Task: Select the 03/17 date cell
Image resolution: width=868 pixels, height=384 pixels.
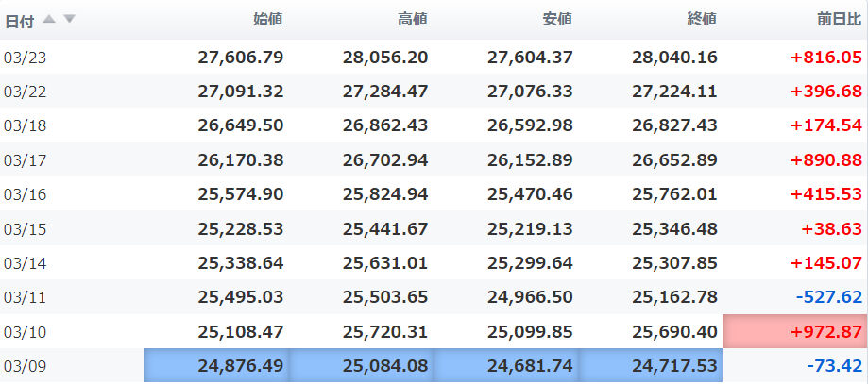Action: click(x=25, y=160)
